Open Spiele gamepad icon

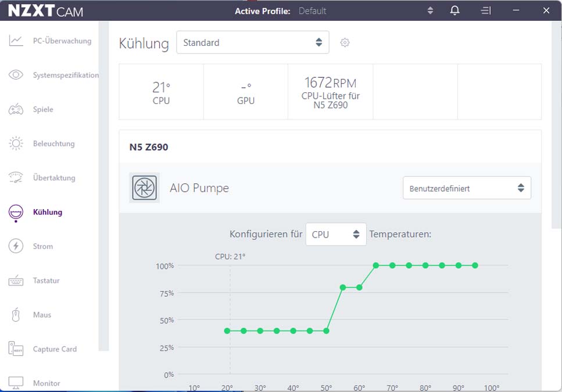click(x=16, y=109)
